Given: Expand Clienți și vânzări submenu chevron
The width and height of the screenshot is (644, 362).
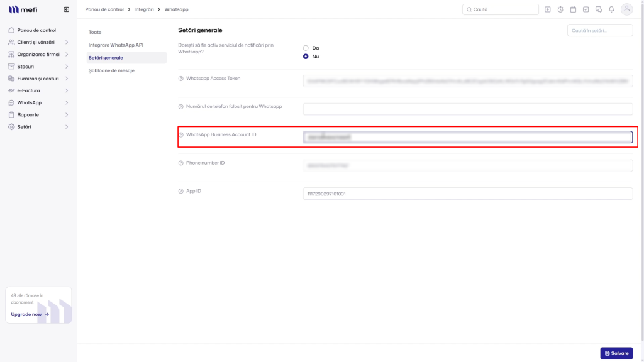Looking at the screenshot, I should coord(67,42).
